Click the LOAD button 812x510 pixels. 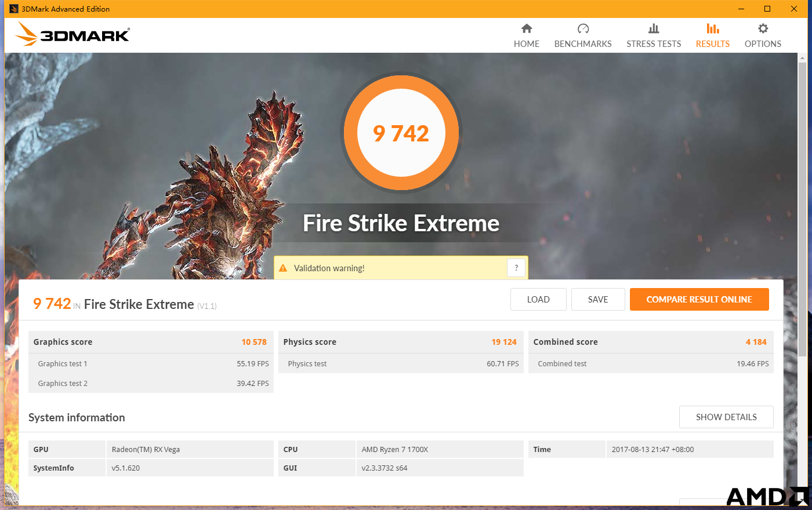(538, 300)
